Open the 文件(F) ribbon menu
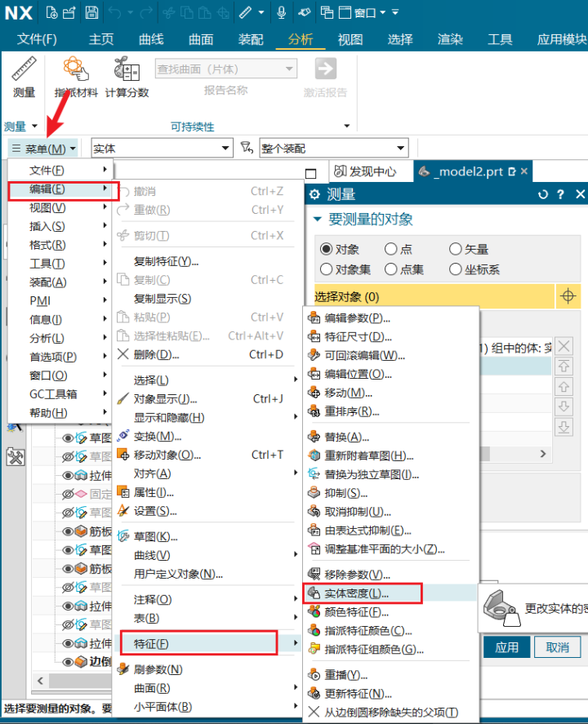 (x=37, y=39)
